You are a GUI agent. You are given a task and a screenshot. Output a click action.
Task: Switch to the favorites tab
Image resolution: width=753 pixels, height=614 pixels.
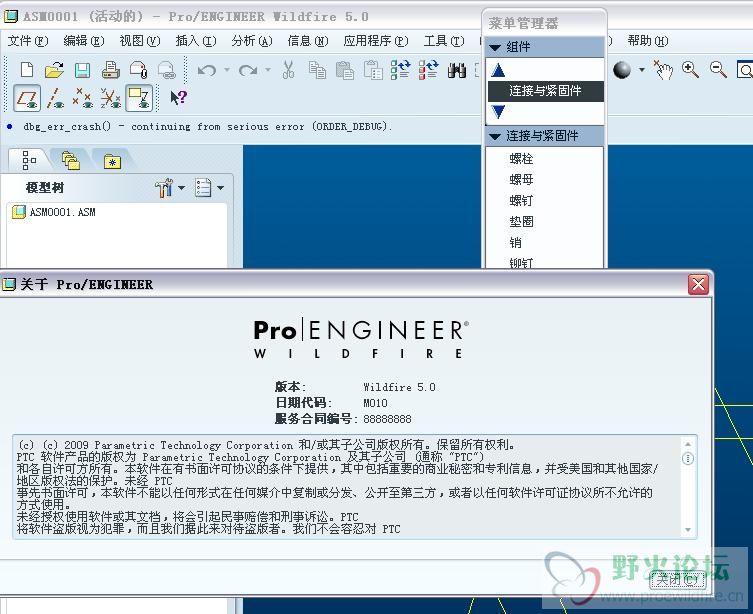tap(112, 161)
